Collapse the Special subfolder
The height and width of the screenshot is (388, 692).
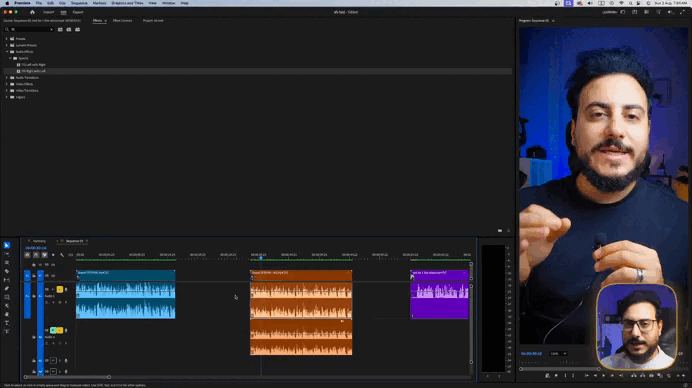(10, 58)
